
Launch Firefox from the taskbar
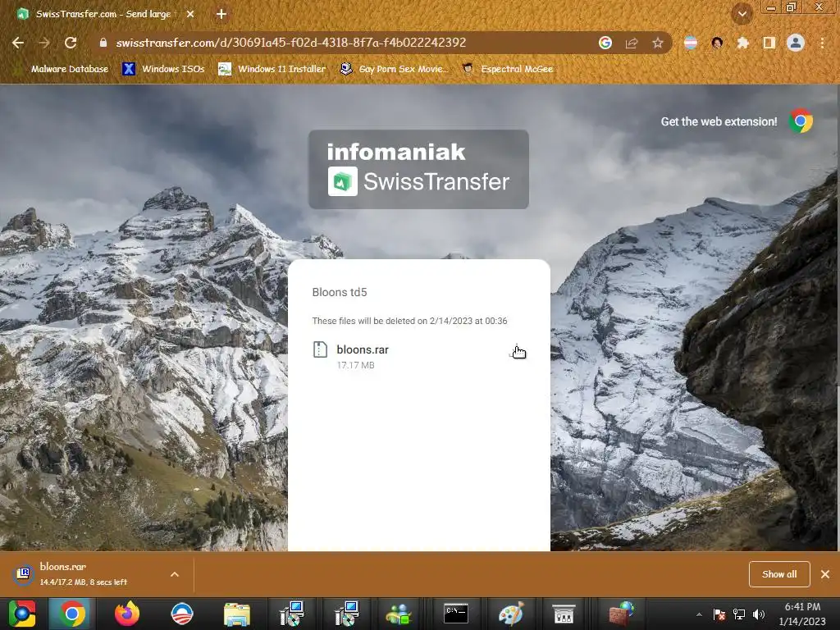(127, 614)
